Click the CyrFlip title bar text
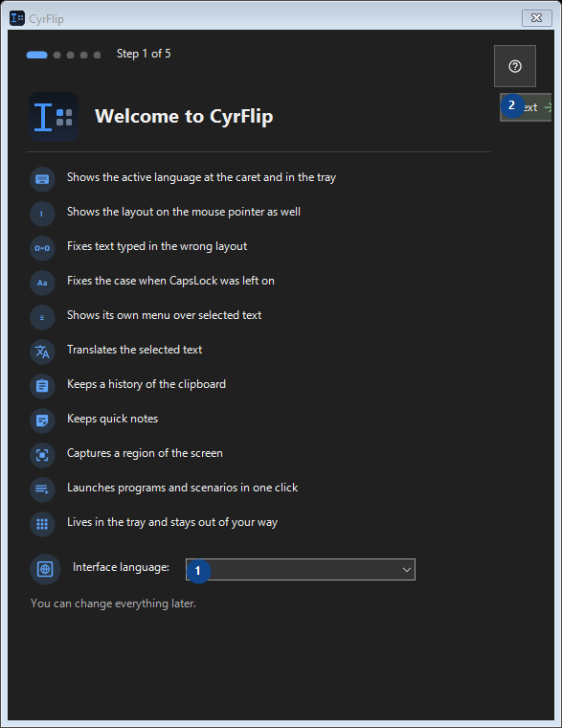The height and width of the screenshot is (728, 562). (46, 18)
